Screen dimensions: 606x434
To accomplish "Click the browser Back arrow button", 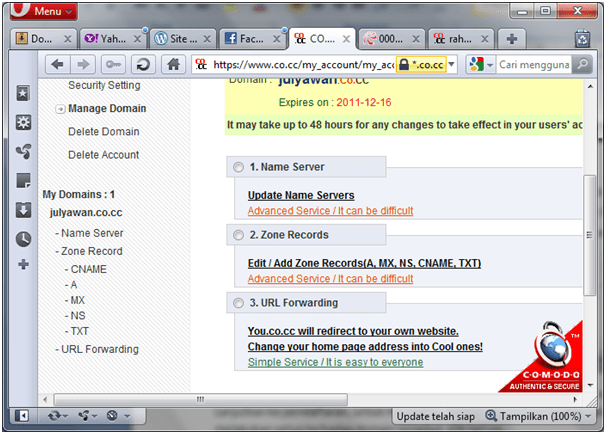I will pyautogui.click(x=56, y=65).
